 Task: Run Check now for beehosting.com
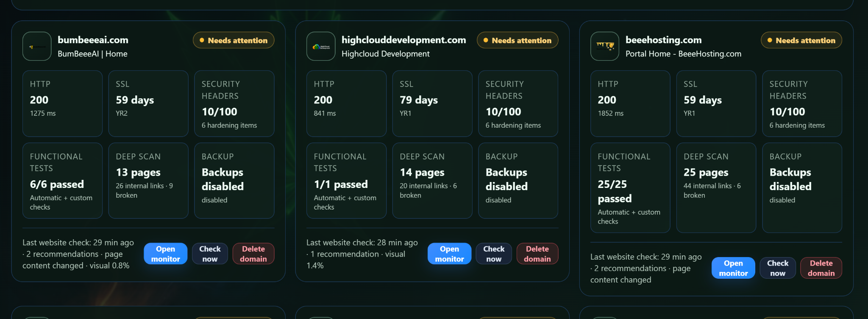click(778, 268)
